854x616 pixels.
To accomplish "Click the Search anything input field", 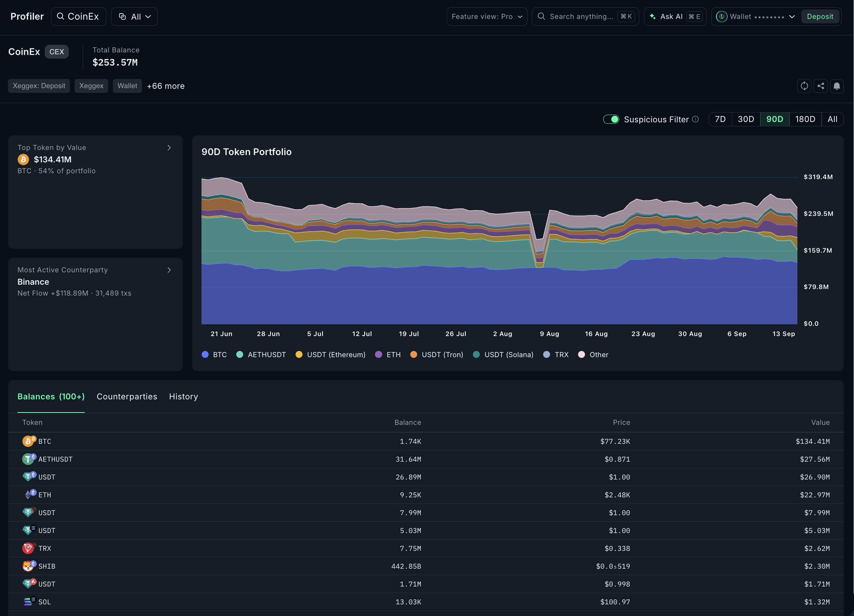I will click(585, 17).
